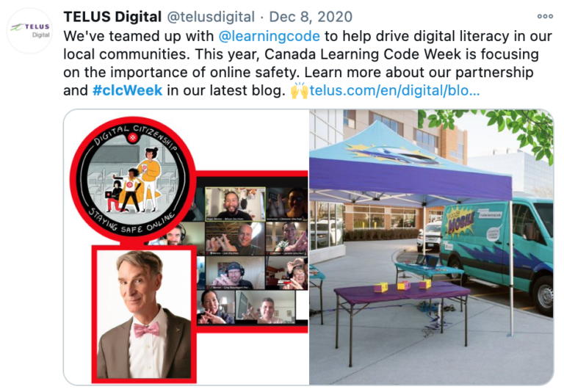Screen dimensions: 564x392
Task: Open the @learningcode mention
Action: (x=269, y=36)
